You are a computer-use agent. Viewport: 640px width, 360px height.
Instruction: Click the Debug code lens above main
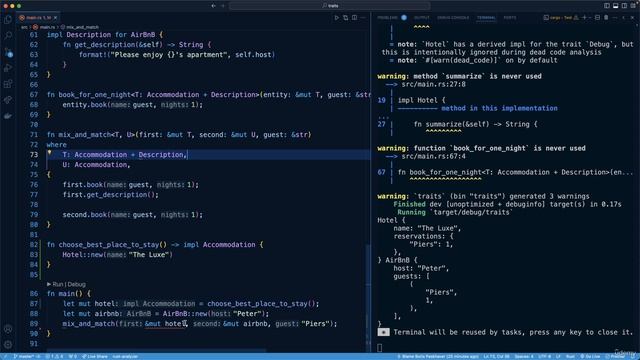[77, 284]
